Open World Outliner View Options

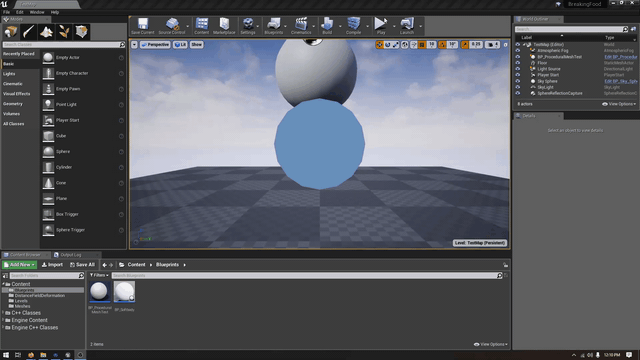click(x=619, y=104)
